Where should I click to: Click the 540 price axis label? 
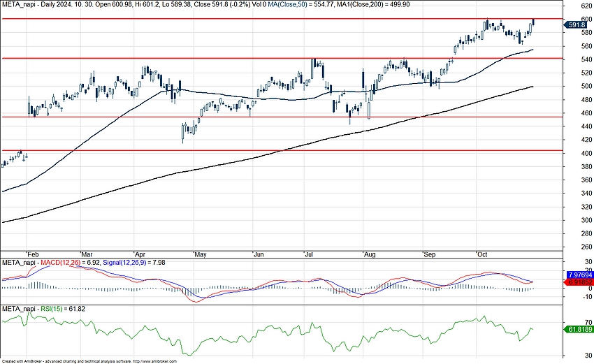pos(586,59)
